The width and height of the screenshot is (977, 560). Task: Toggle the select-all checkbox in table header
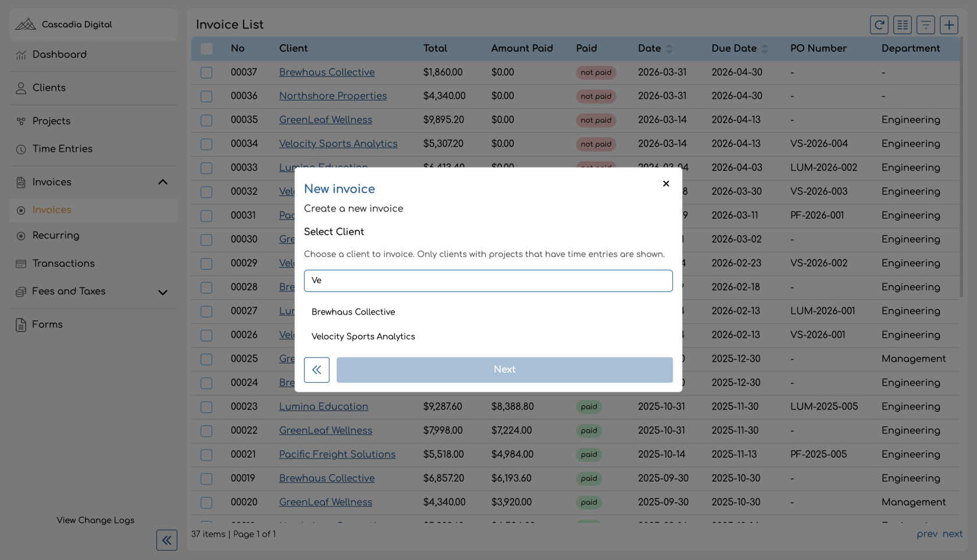tap(206, 49)
